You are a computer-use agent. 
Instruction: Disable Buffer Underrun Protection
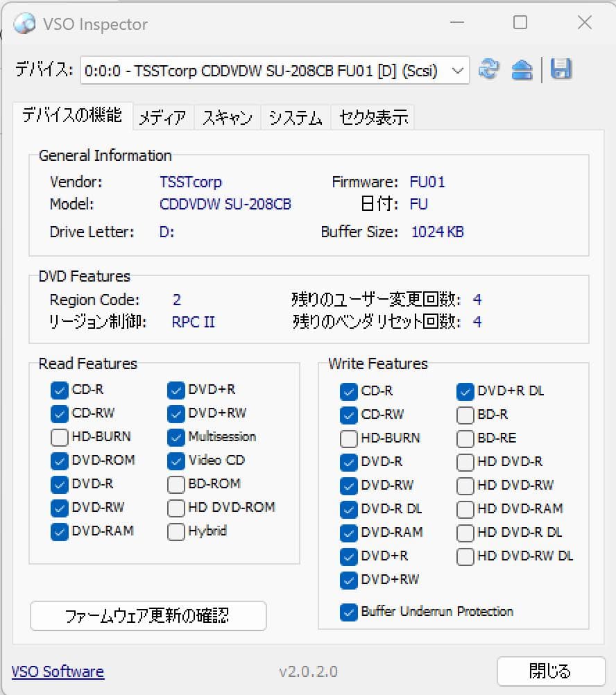pos(349,612)
